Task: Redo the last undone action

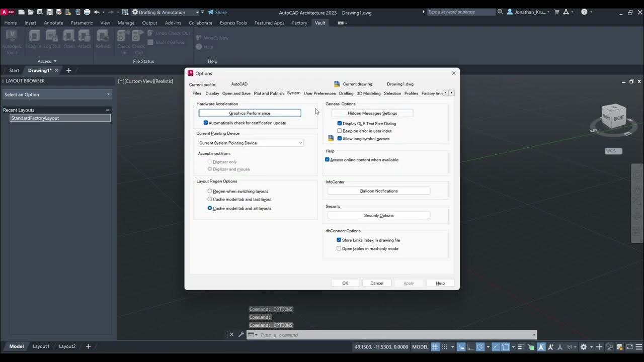Action: tap(111, 12)
